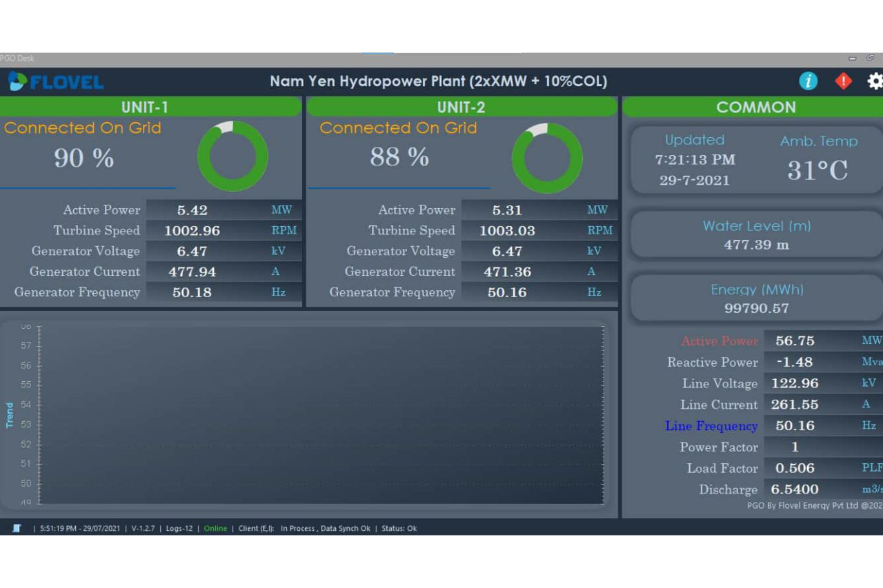Click the red Active Power label
This screenshot has width=883, height=588.
point(719,341)
